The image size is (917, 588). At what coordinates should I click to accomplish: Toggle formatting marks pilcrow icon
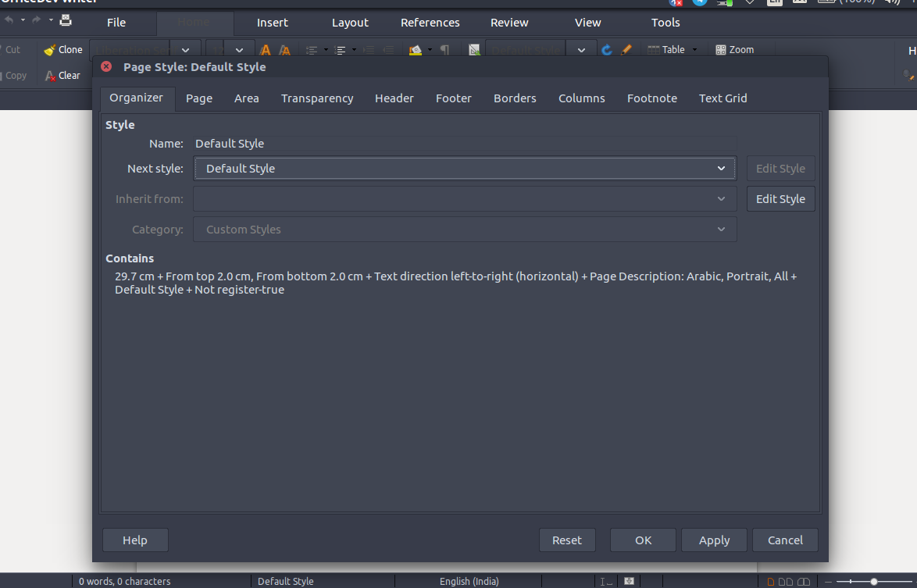(444, 50)
